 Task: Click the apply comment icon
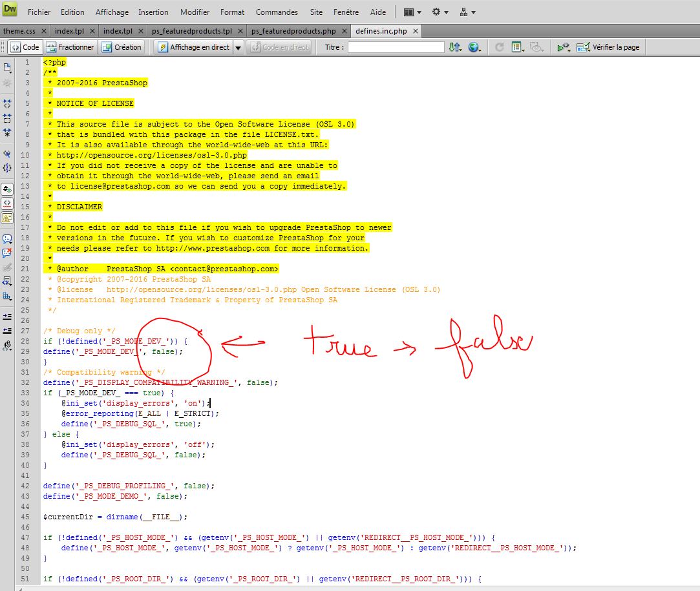pyautogui.click(x=7, y=238)
